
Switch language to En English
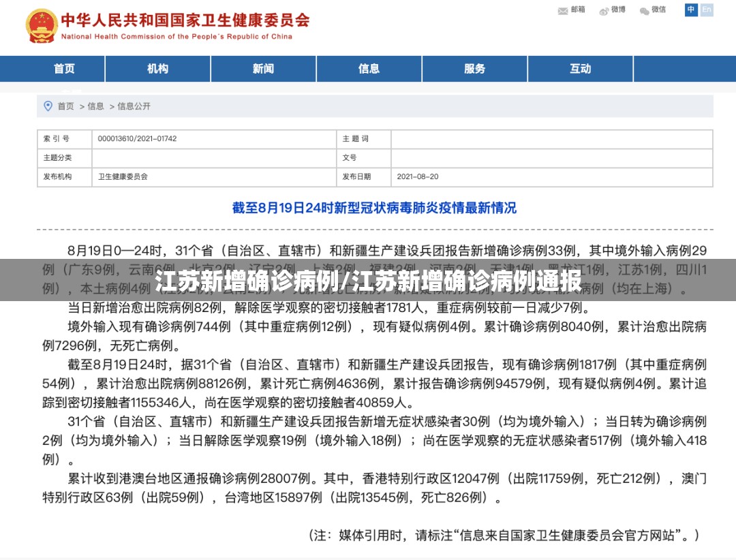coord(707,10)
